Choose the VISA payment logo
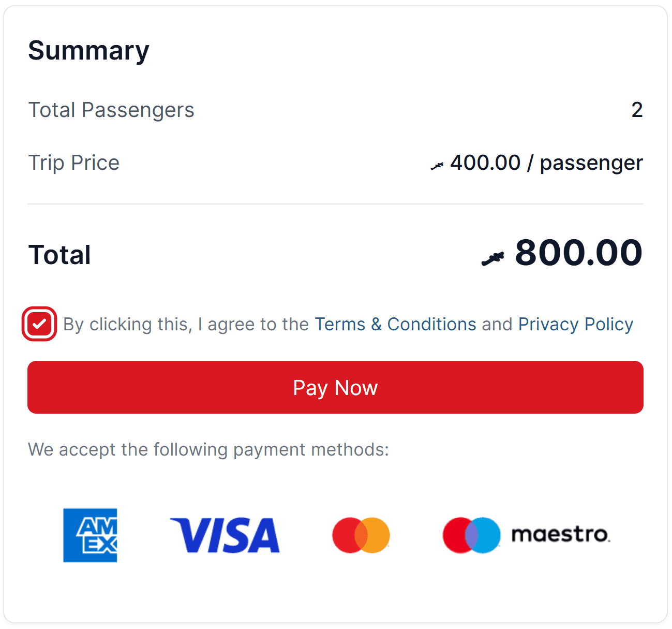This screenshot has width=672, height=629. point(225,535)
